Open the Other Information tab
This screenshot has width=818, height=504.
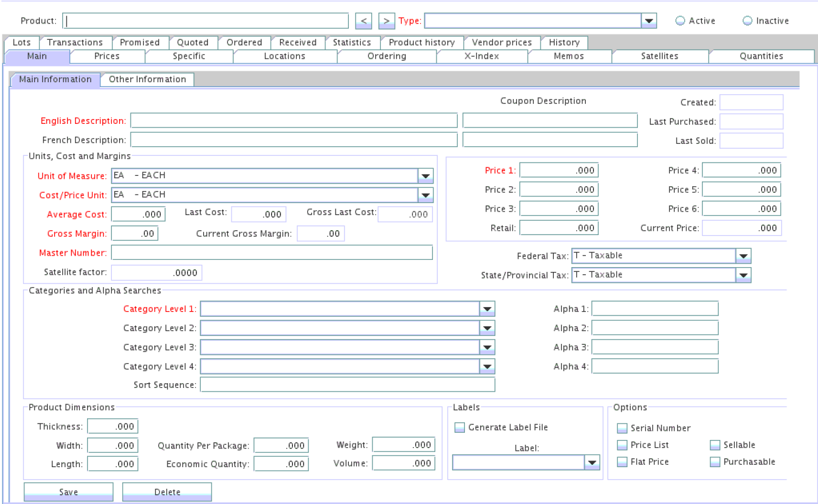click(147, 79)
